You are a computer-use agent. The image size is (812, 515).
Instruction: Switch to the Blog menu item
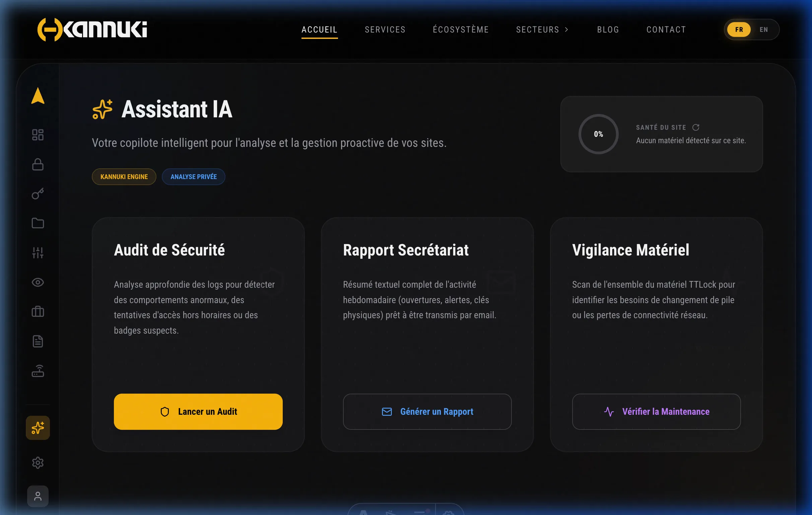point(608,30)
